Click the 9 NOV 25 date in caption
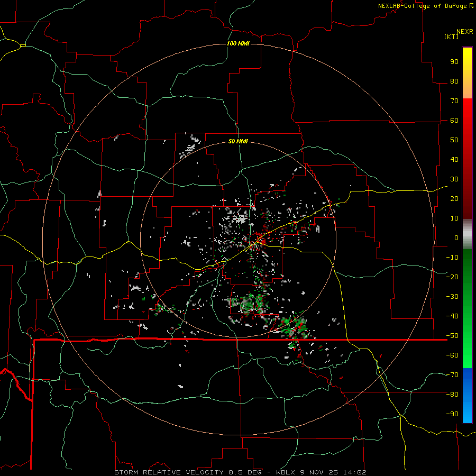The width and height of the screenshot is (476, 476). tap(319, 472)
